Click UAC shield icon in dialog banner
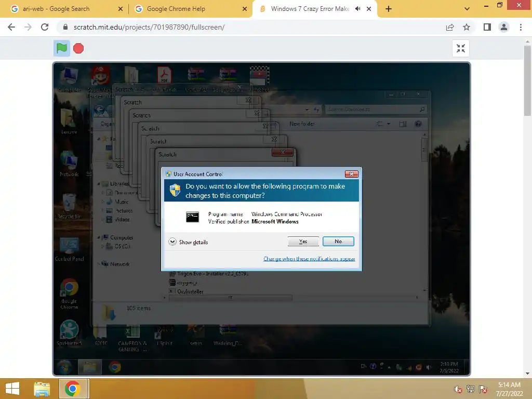This screenshot has height=399, width=532. coord(175,190)
